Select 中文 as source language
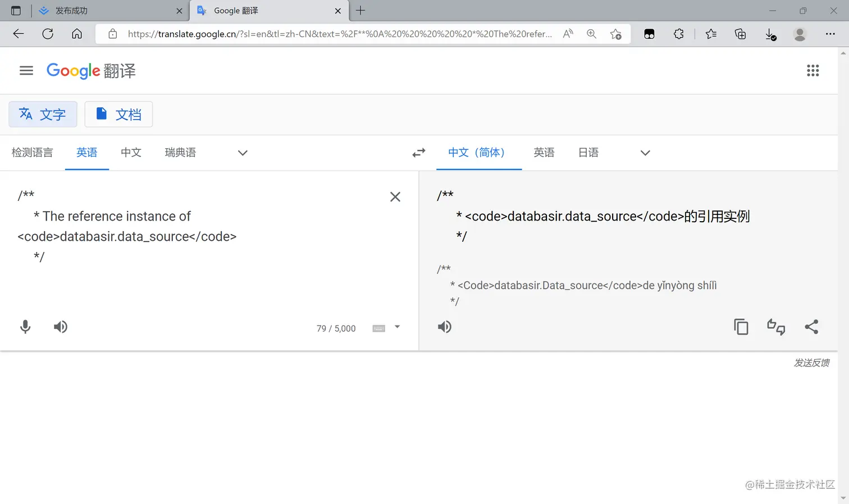Screen dimensions: 849x504 [x=131, y=153]
